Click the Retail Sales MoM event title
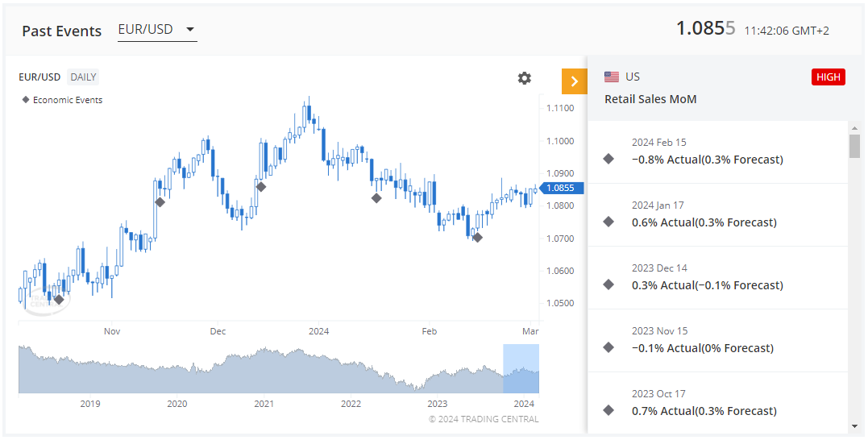Image resolution: width=868 pixels, height=440 pixels. click(x=650, y=100)
